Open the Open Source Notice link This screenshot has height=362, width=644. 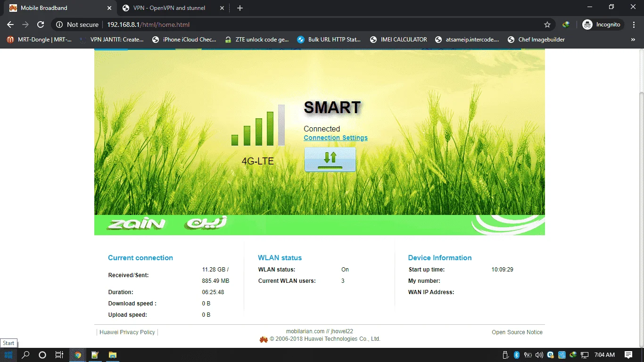click(517, 332)
